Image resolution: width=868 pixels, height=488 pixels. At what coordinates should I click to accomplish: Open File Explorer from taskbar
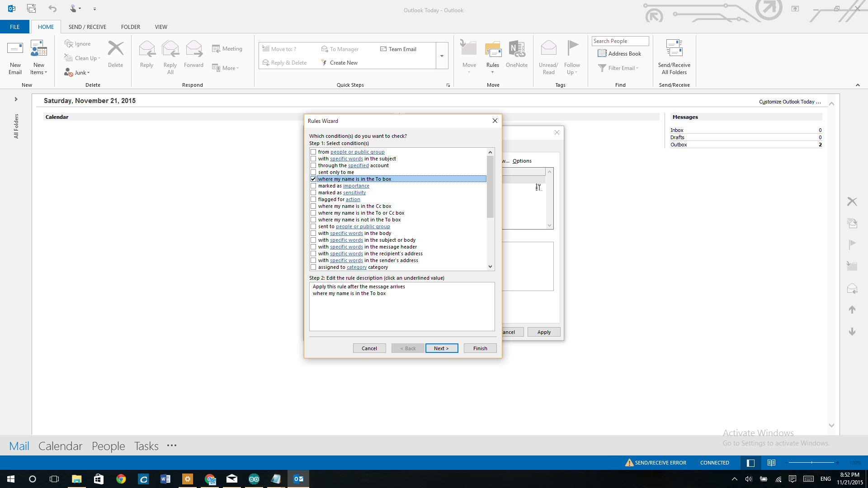coord(76,479)
